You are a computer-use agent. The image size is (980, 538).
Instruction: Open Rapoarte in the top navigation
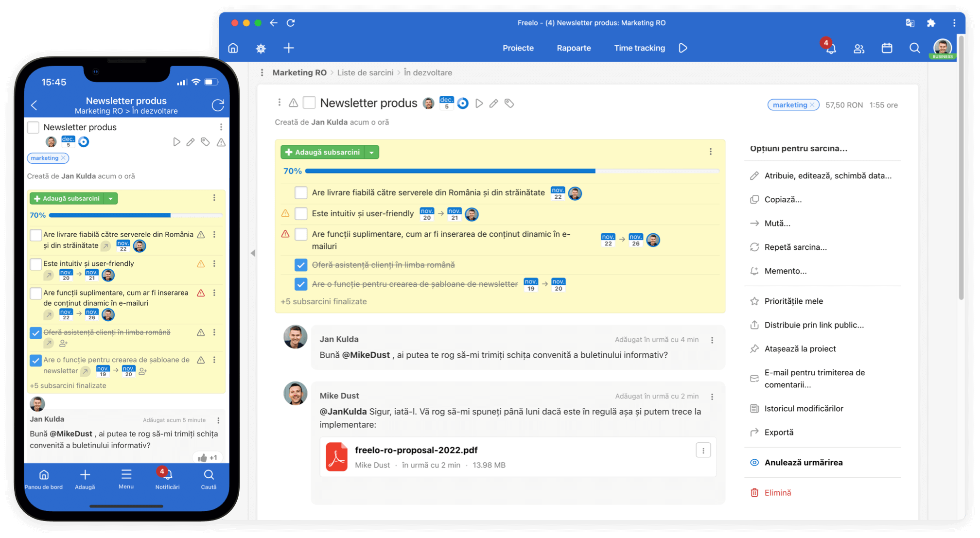tap(574, 48)
